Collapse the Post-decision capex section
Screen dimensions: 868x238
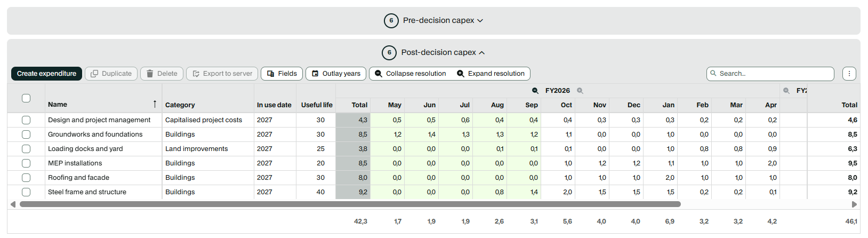(433, 52)
